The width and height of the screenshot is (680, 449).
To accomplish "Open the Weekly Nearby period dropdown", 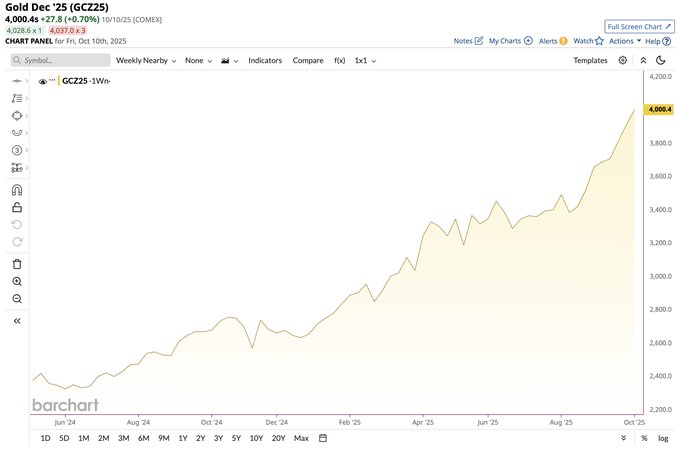I will click(x=146, y=60).
